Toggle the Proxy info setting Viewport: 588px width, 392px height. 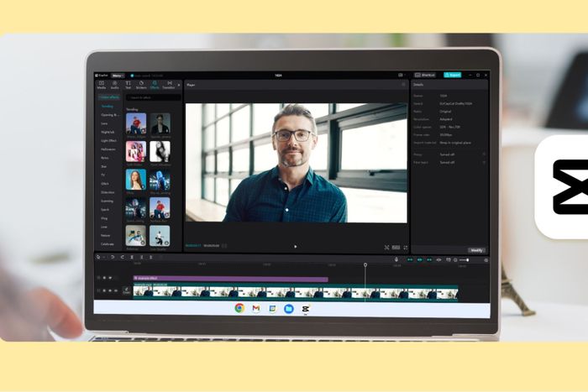click(x=483, y=154)
